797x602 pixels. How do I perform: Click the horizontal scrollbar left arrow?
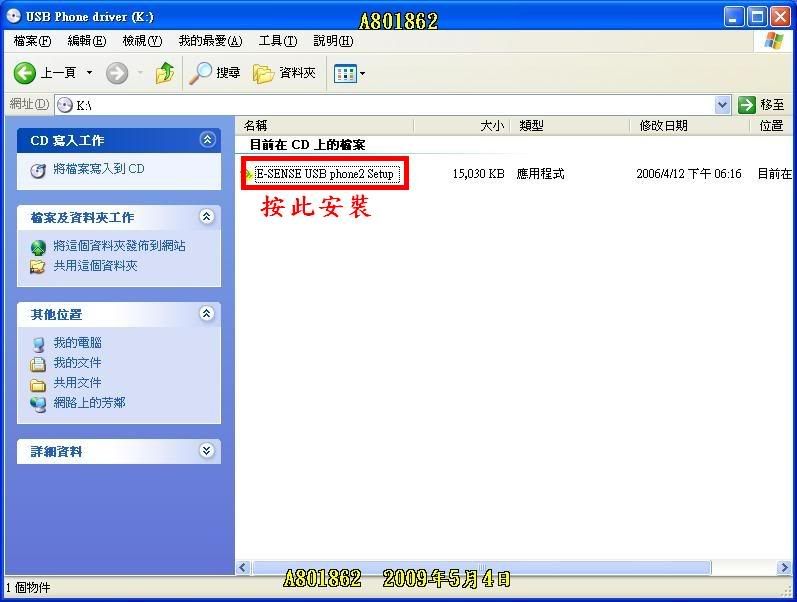pyautogui.click(x=243, y=567)
